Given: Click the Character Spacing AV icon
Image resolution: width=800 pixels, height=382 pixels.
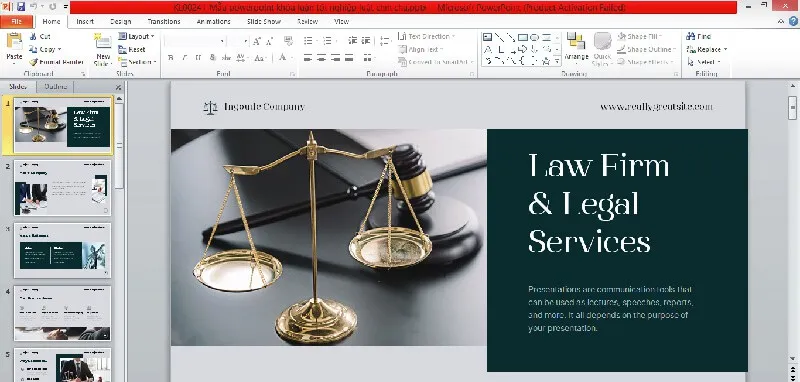Looking at the screenshot, I should [241, 58].
